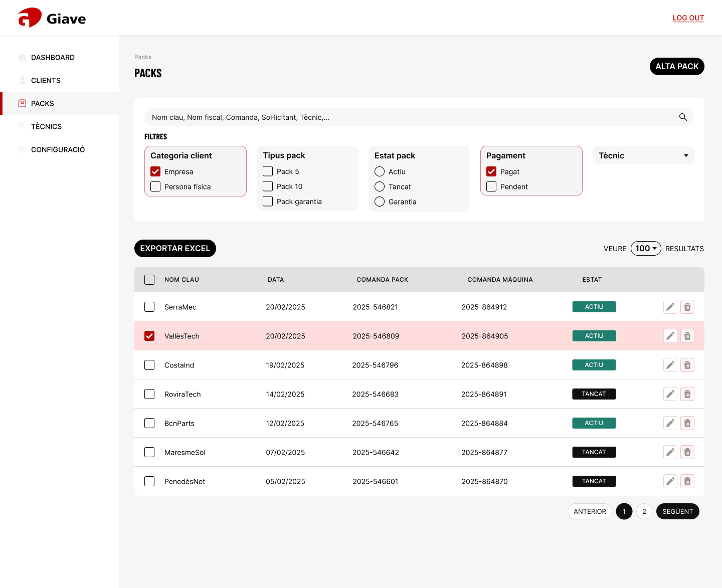Screen dimensions: 722x588
Task: Open the Tècnic filter dropdown
Action: point(643,155)
